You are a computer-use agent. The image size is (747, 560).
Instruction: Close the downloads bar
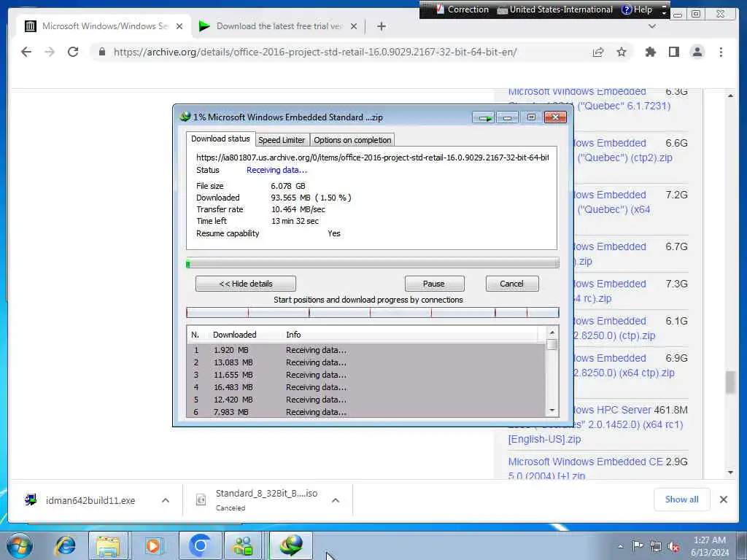(723, 499)
